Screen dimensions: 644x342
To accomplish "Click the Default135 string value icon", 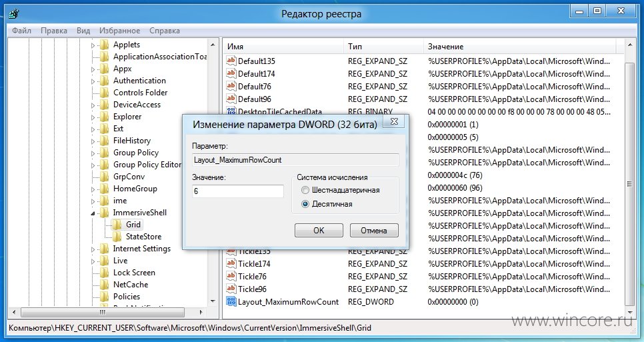I will click(231, 61).
